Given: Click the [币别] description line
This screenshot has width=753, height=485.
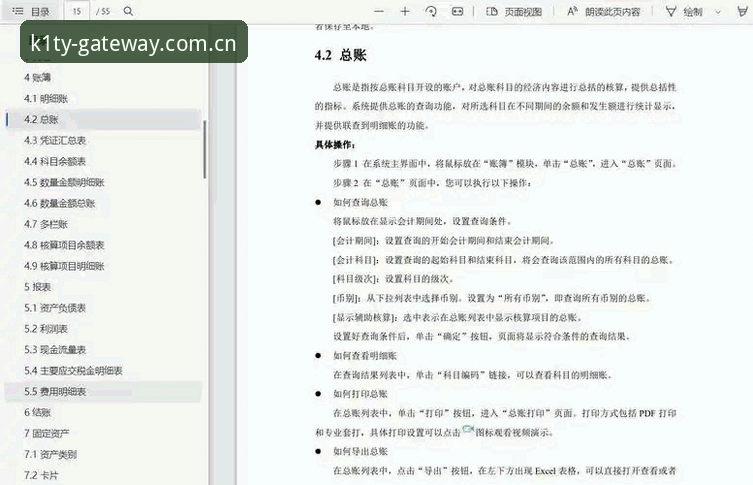Looking at the screenshot, I should [492, 298].
